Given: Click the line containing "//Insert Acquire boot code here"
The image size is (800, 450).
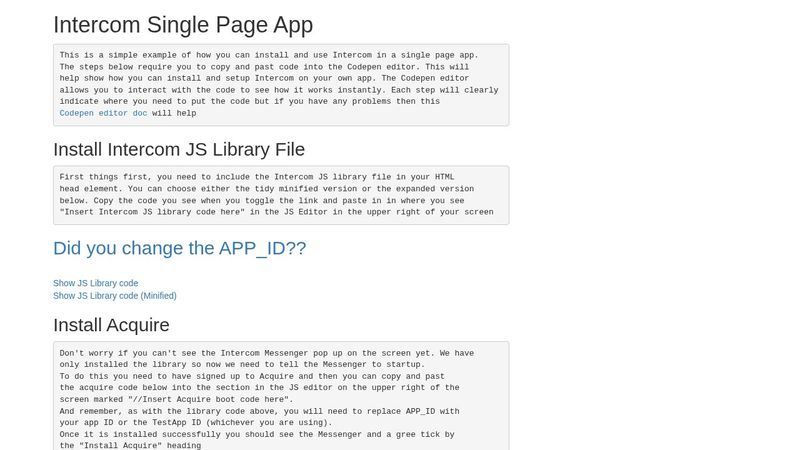Looking at the screenshot, I should 176,399.
